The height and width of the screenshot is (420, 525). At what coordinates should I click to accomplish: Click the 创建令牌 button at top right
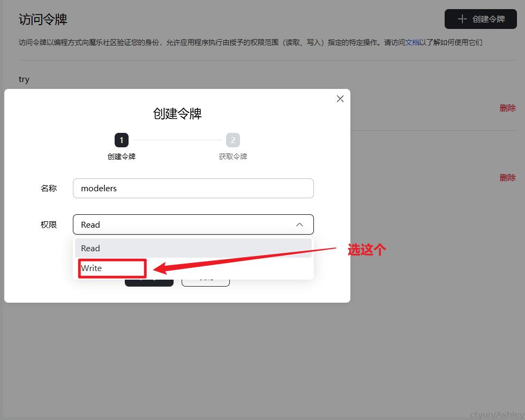click(481, 19)
